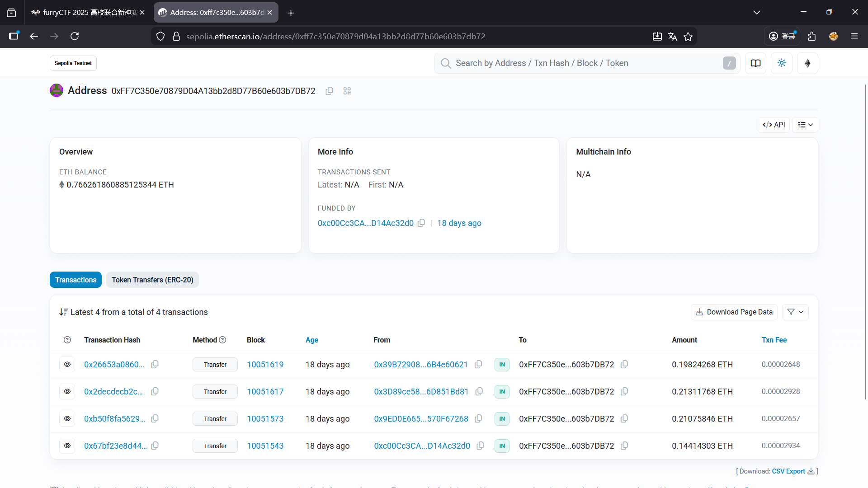Preview transaction 0xb50f8fa5629 with eye icon

pyautogui.click(x=67, y=418)
